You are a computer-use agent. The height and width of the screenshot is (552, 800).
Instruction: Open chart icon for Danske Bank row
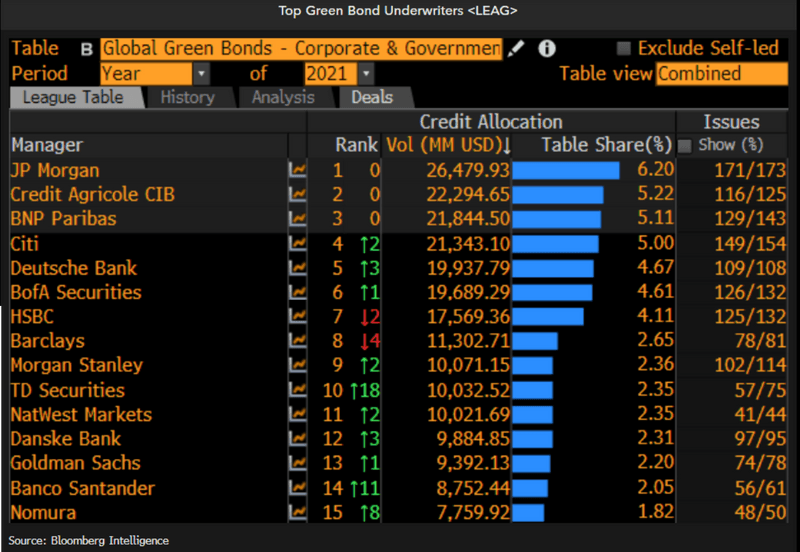(297, 439)
